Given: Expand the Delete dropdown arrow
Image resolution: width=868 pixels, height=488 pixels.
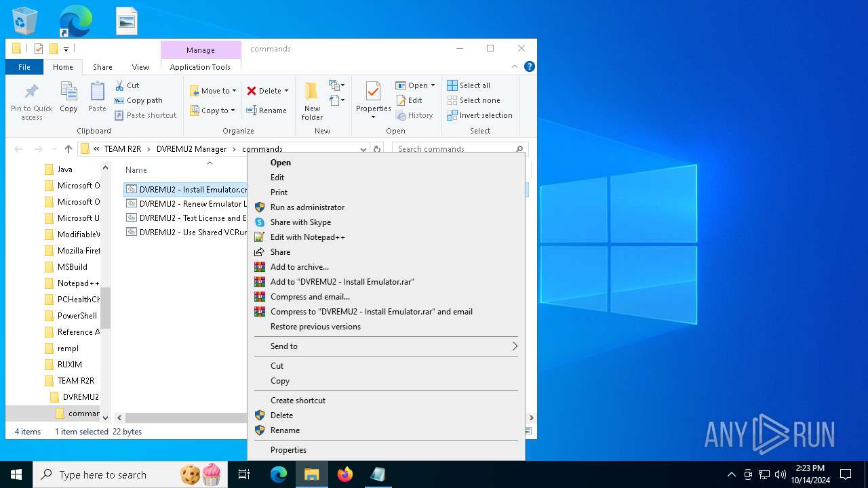Looking at the screenshot, I should coord(286,91).
